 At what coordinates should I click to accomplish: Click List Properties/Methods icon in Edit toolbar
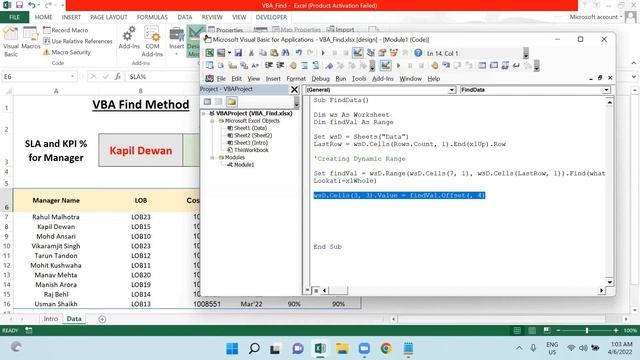(x=210, y=65)
